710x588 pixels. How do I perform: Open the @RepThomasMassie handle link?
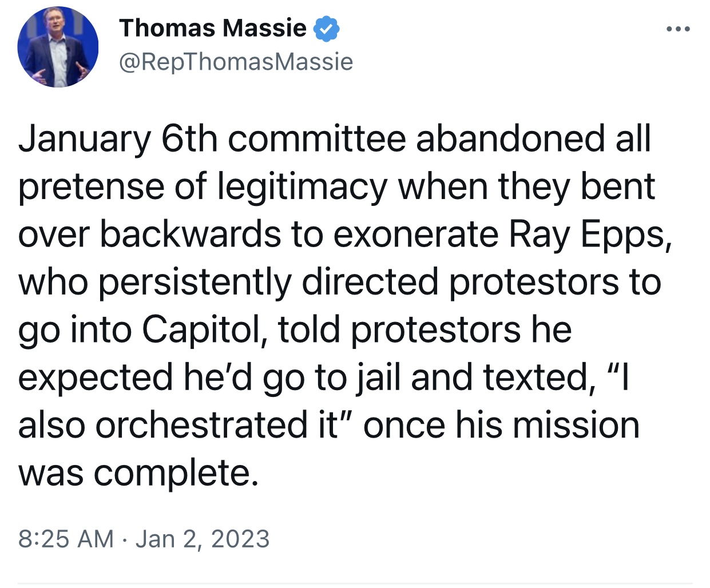click(236, 62)
